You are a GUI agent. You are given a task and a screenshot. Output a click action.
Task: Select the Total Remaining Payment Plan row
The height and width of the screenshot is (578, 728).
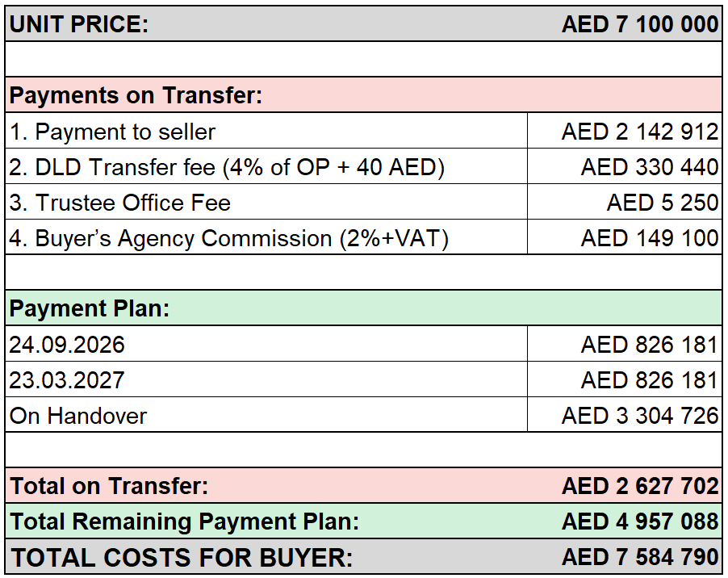pyautogui.click(x=363, y=521)
